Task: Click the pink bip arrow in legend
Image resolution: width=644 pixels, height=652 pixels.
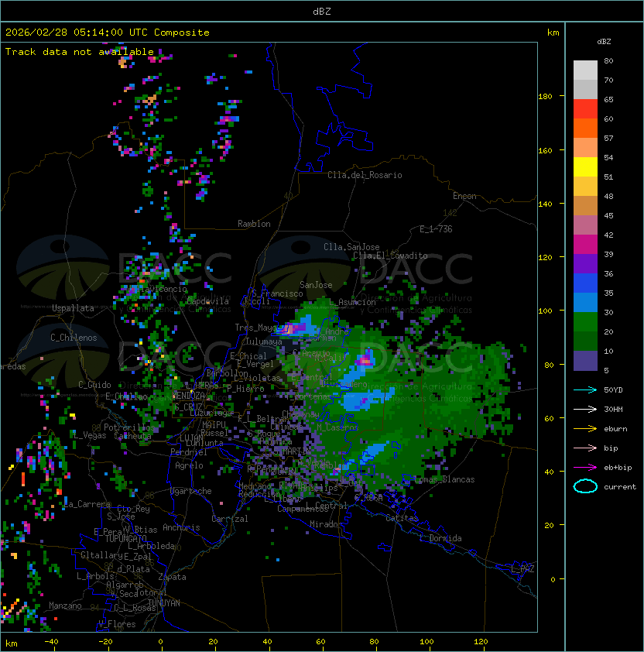Action: click(585, 448)
